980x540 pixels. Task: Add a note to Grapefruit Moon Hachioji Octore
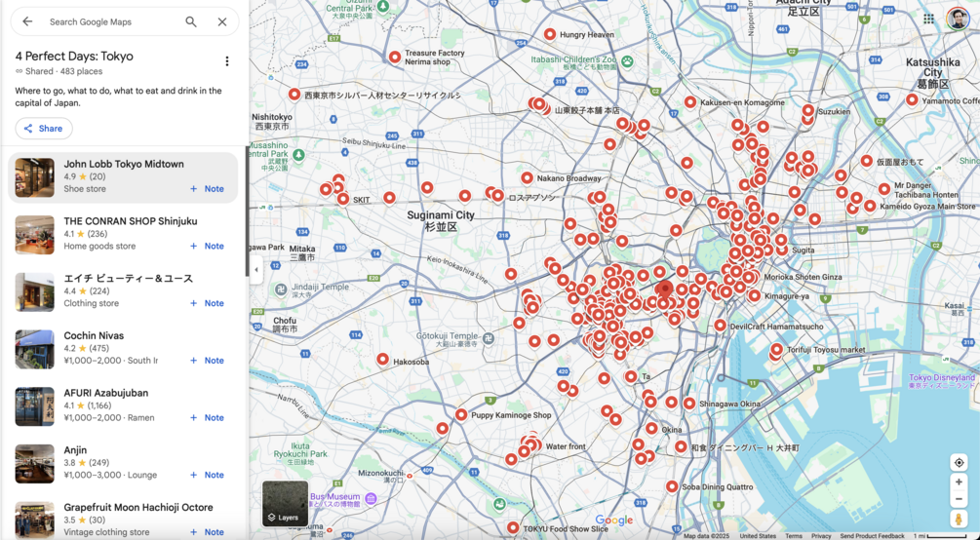pyautogui.click(x=207, y=532)
